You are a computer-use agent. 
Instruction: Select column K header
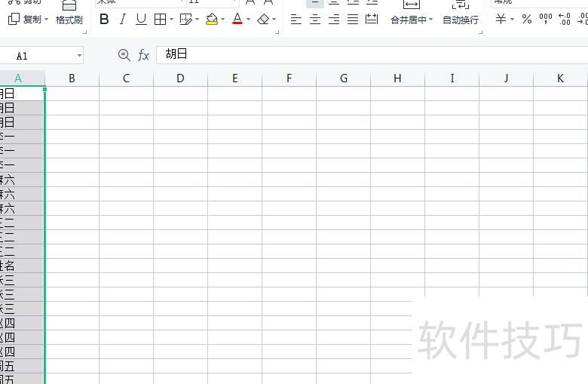point(560,78)
